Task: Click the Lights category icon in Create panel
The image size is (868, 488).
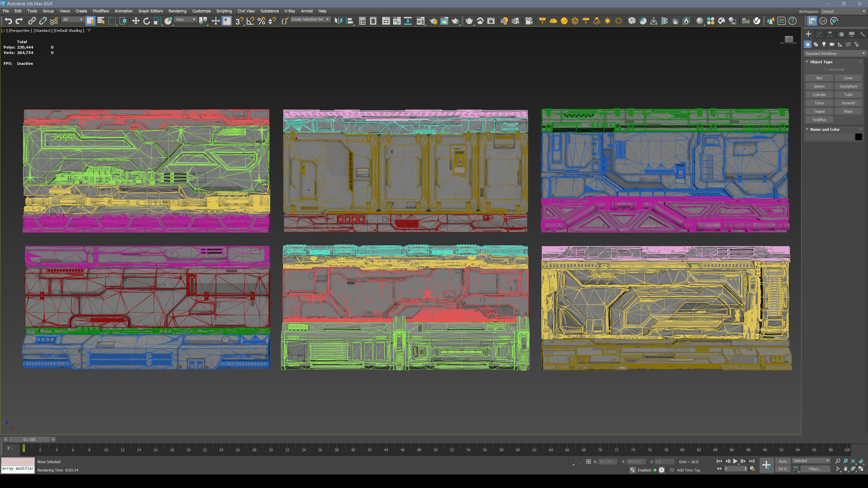Action: click(x=824, y=44)
